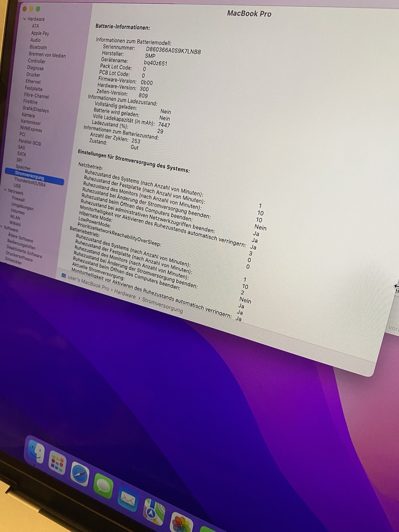Select NVMExpress in the sidebar
399x532 pixels.
click(x=31, y=129)
